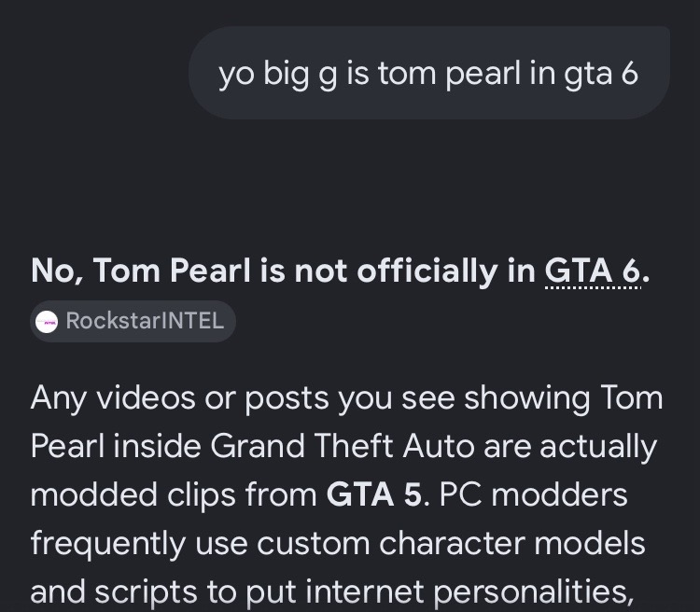
Task: Click 'gta 6' inside the user message bubble
Action: [x=601, y=74]
